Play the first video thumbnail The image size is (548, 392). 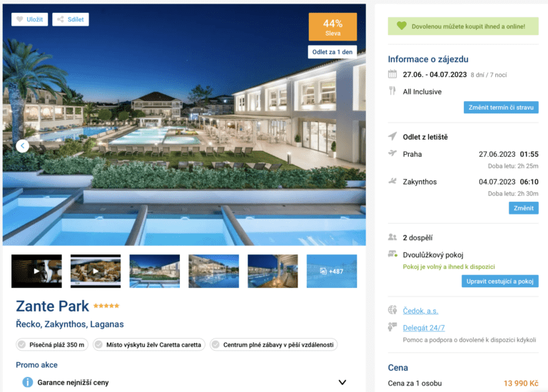(36, 272)
